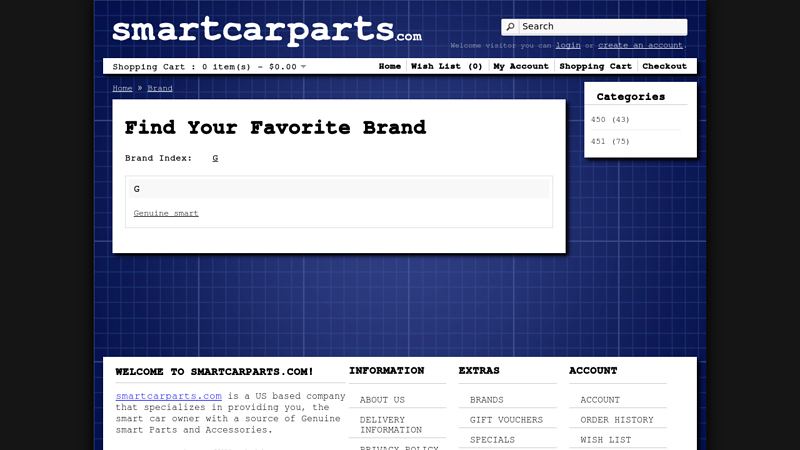Click the login link
This screenshot has height=450, width=800.
click(568, 45)
